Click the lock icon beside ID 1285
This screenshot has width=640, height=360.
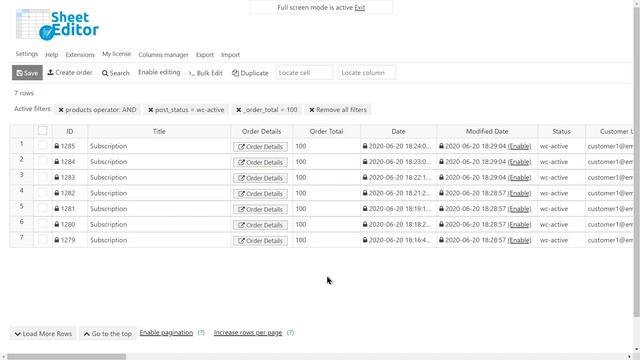[57, 146]
